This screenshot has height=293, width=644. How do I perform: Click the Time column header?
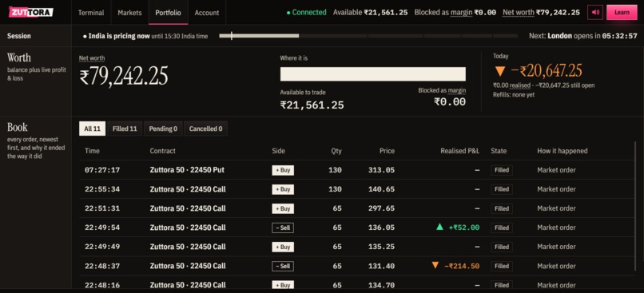coord(93,151)
